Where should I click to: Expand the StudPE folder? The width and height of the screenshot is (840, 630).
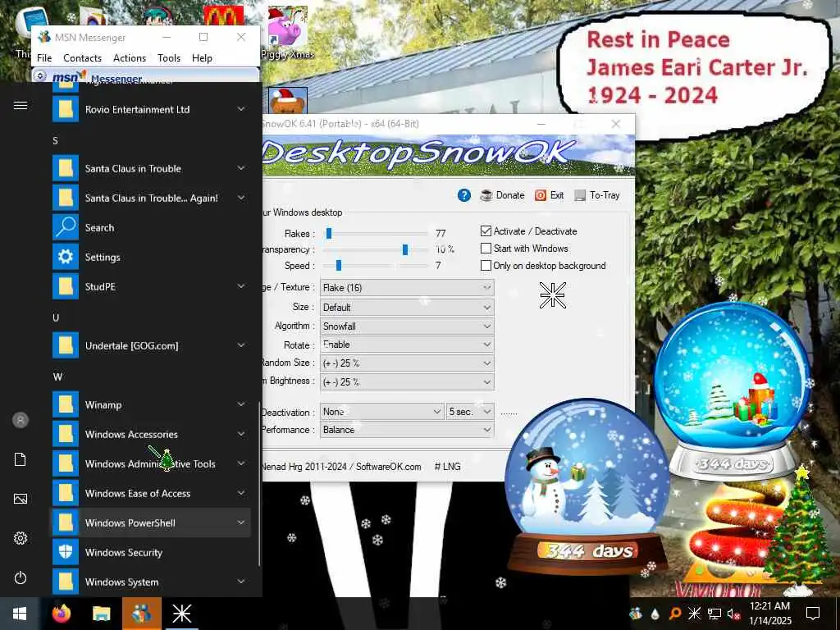pos(151,286)
